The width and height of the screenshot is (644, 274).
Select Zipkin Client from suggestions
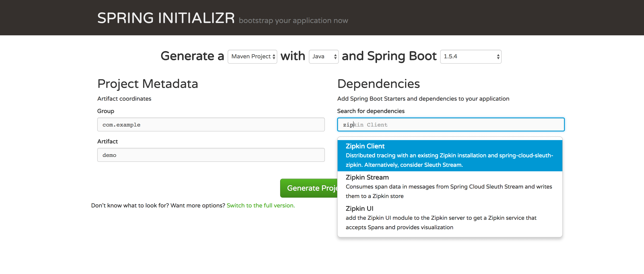click(365, 146)
